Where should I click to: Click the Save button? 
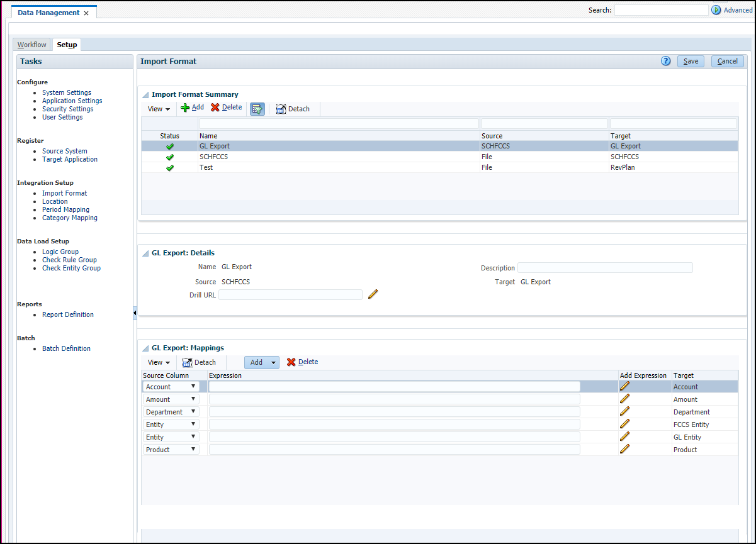tap(691, 61)
